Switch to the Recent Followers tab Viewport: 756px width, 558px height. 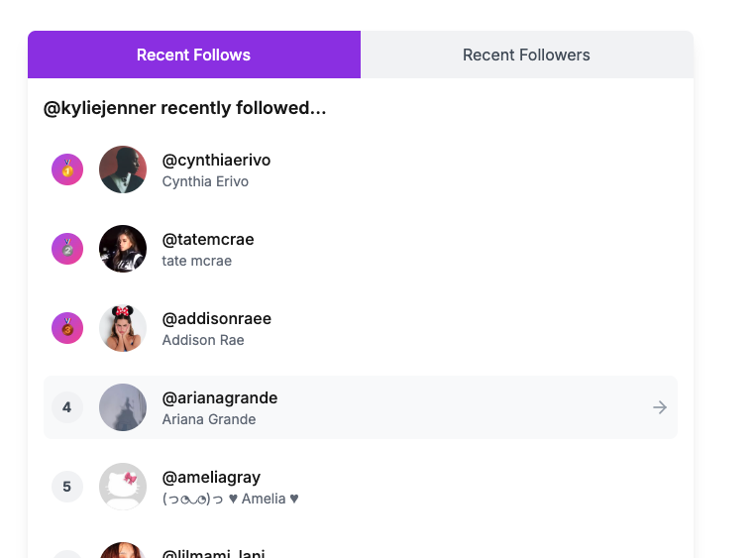526,55
